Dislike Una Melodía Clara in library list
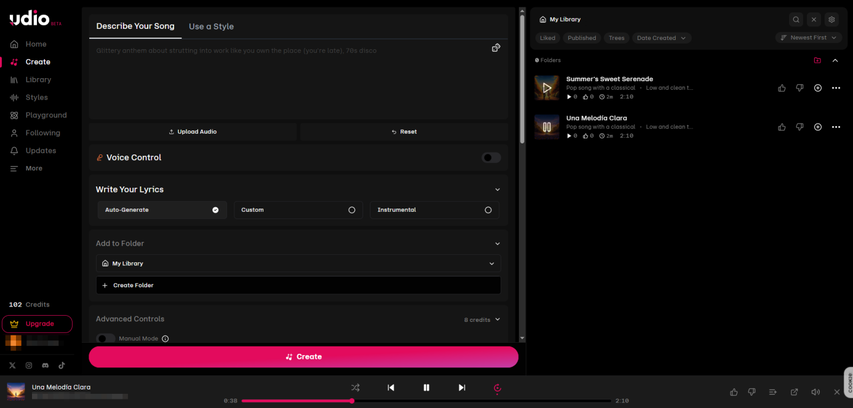This screenshot has width=853, height=408. 800,127
